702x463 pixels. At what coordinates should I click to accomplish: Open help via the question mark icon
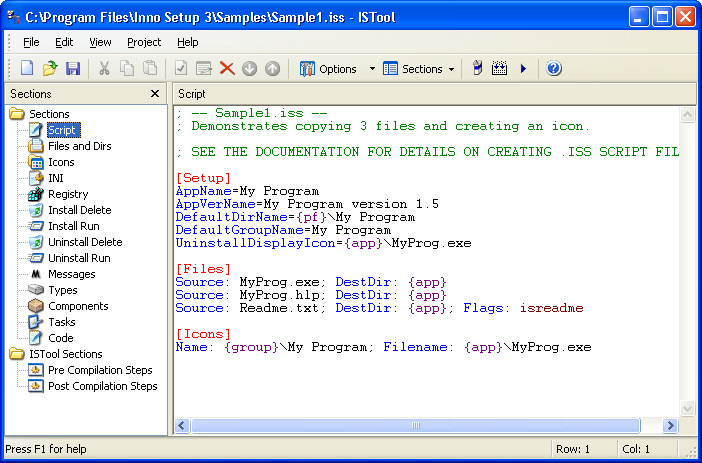pos(554,69)
